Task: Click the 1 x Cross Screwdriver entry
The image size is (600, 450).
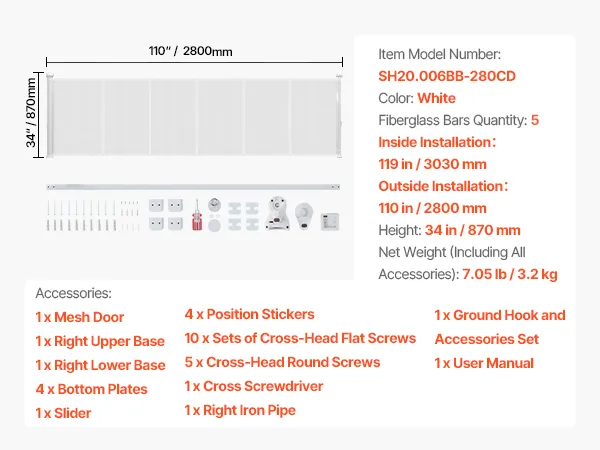Action: [254, 386]
